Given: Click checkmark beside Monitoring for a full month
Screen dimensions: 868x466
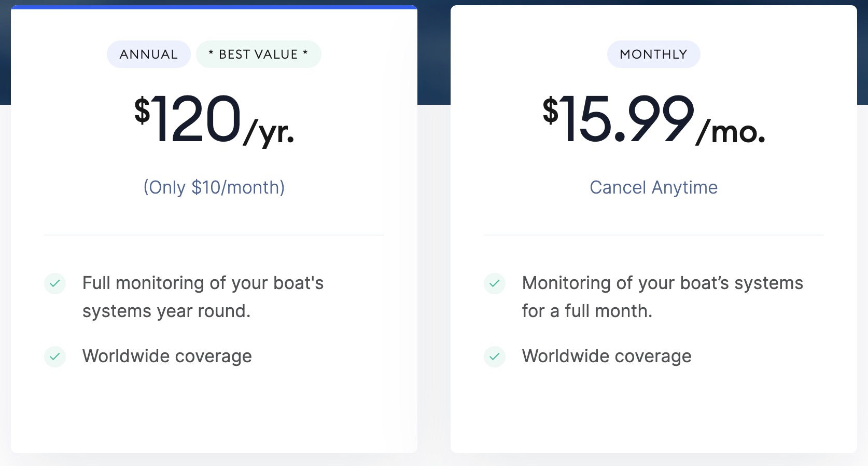Looking at the screenshot, I should point(495,283).
